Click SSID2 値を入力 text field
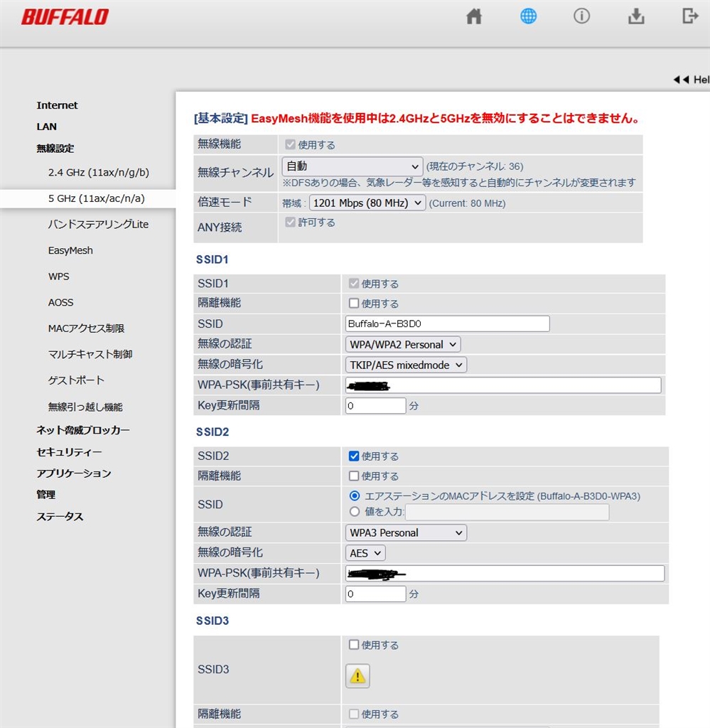 (507, 512)
